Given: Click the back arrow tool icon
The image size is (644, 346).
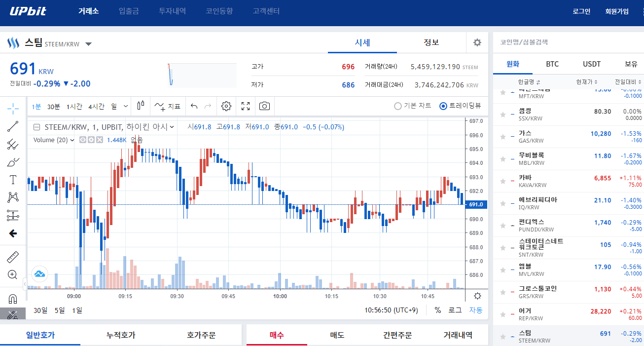Looking at the screenshot, I should coord(13,233).
